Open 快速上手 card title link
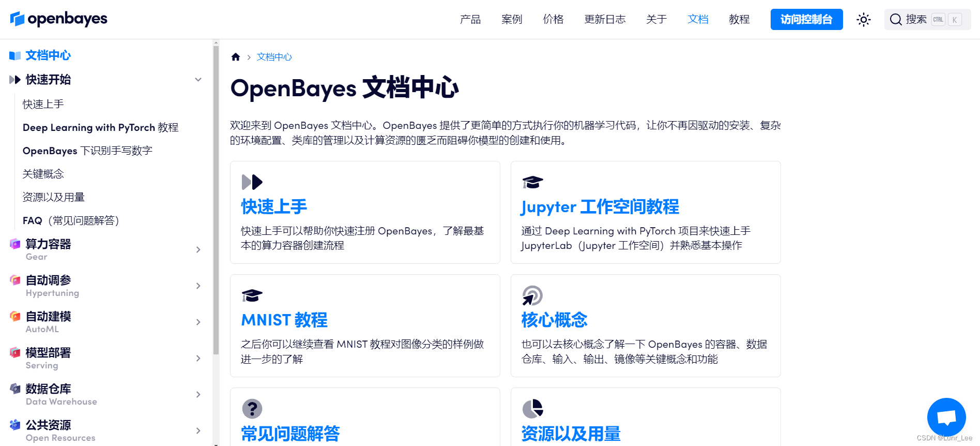The height and width of the screenshot is (446, 980). click(x=274, y=207)
